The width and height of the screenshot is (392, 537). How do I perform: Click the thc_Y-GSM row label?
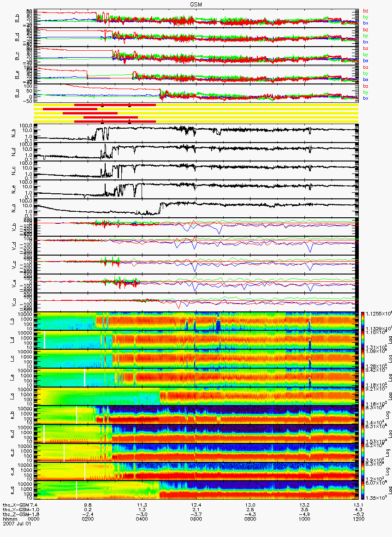tap(15, 510)
